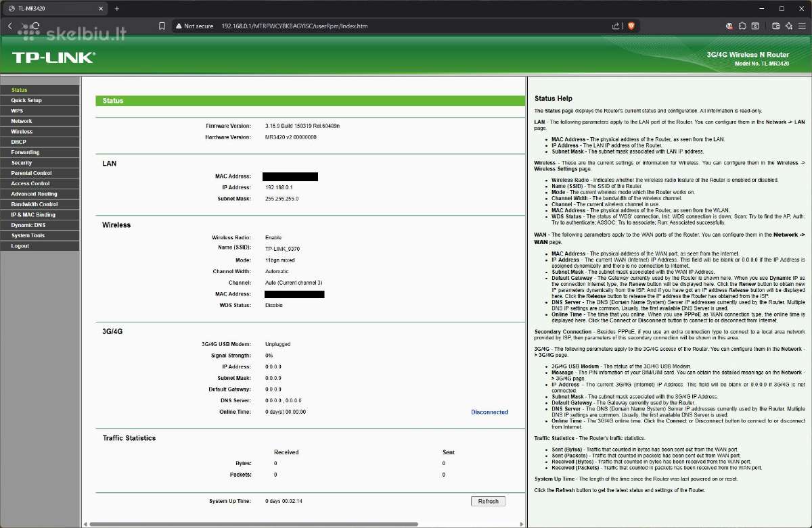Open the Brave Shields lion icon
The width and height of the screenshot is (812, 528).
tap(631, 26)
